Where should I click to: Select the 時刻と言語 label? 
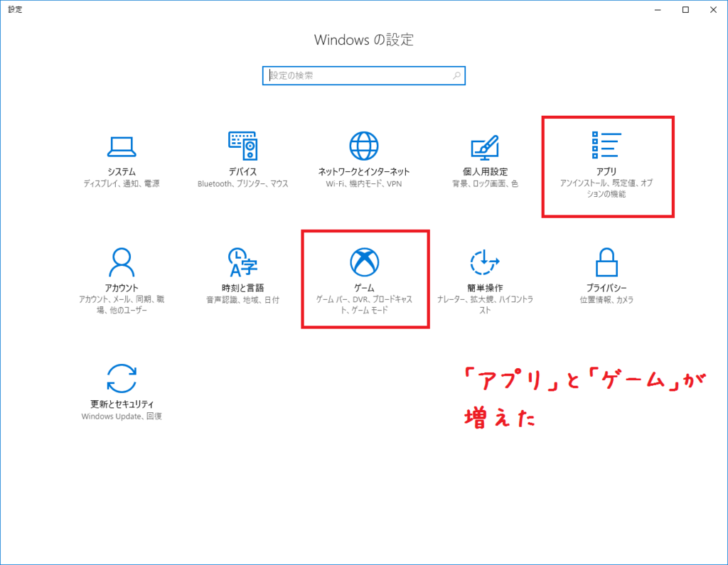(243, 288)
